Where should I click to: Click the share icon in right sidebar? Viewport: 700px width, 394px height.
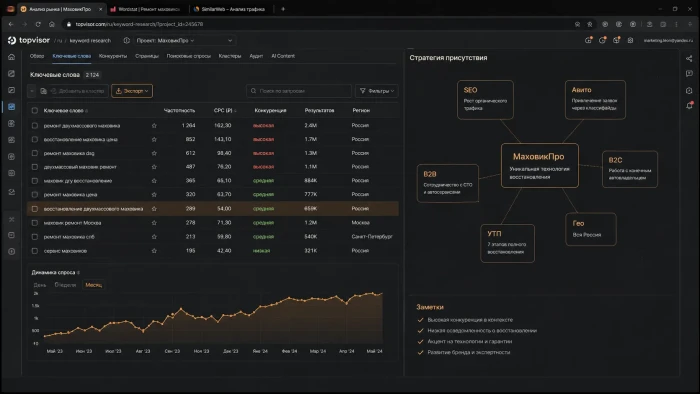pos(689,58)
